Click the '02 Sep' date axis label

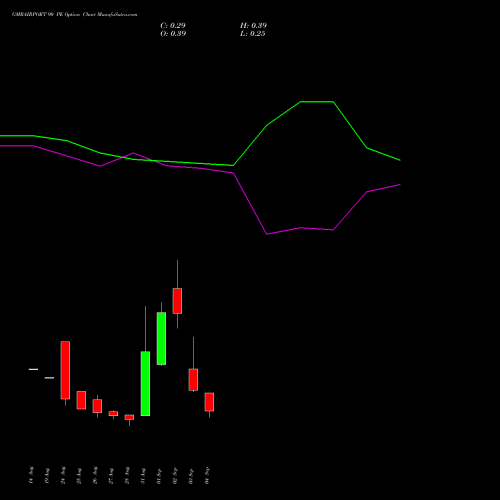(x=175, y=476)
